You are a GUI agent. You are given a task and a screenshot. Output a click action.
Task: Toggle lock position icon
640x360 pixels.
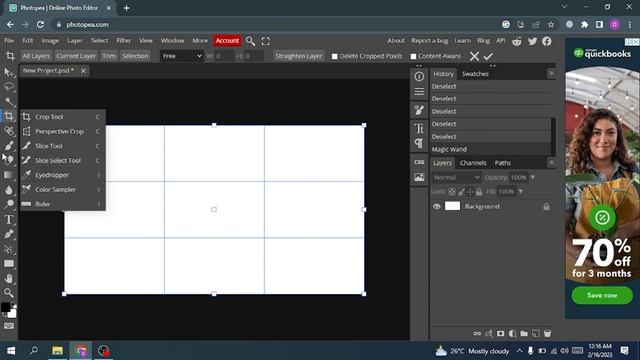pyautogui.click(x=470, y=191)
